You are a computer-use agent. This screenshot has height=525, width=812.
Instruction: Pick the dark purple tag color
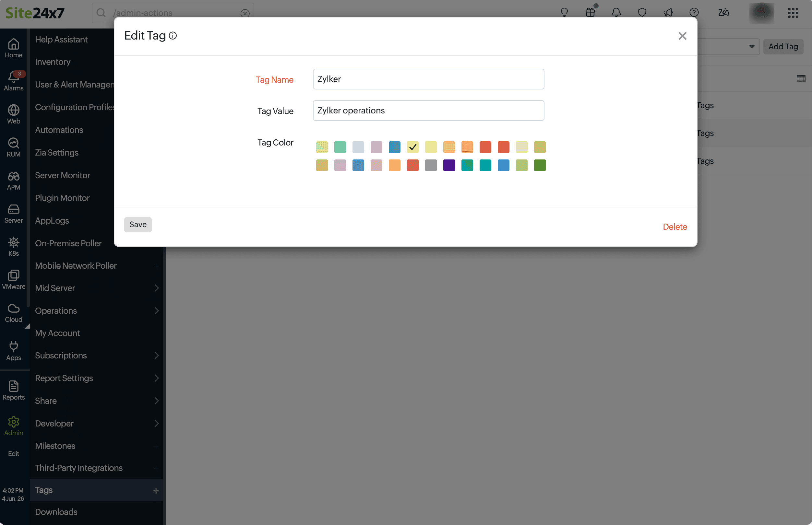pyautogui.click(x=449, y=165)
